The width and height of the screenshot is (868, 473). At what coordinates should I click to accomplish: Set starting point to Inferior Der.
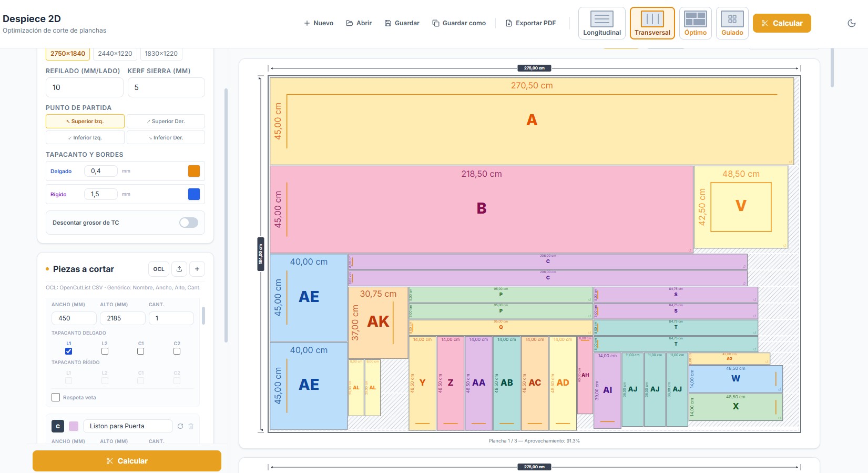(166, 138)
